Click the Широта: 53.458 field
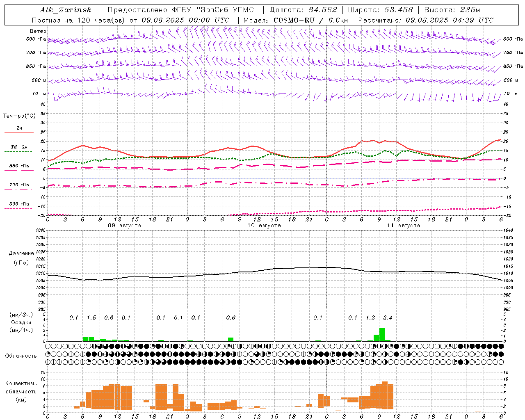This screenshot has height=420, width=525. [x=380, y=10]
